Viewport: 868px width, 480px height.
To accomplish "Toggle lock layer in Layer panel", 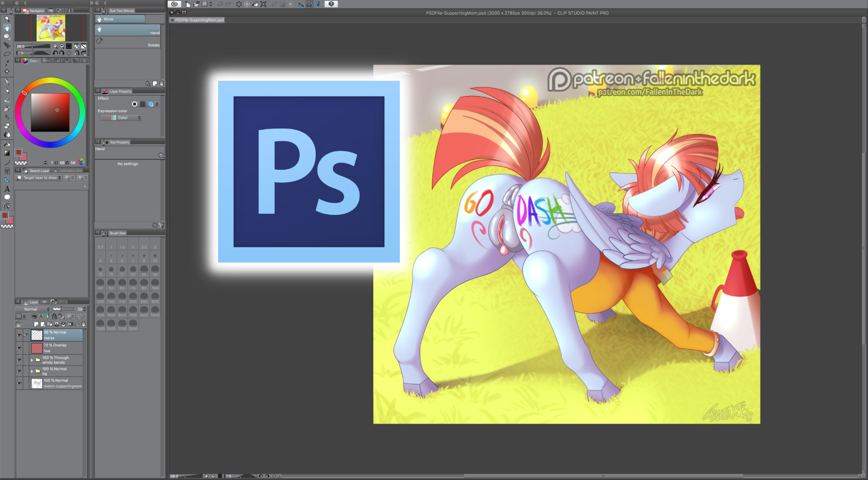I will tap(54, 316).
